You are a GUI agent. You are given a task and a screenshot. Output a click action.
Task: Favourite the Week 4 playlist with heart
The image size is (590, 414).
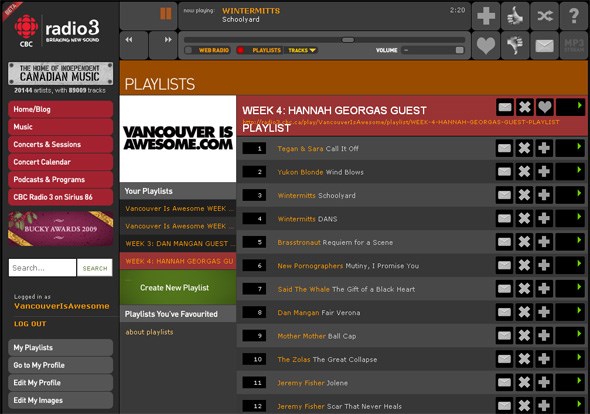[x=544, y=108]
